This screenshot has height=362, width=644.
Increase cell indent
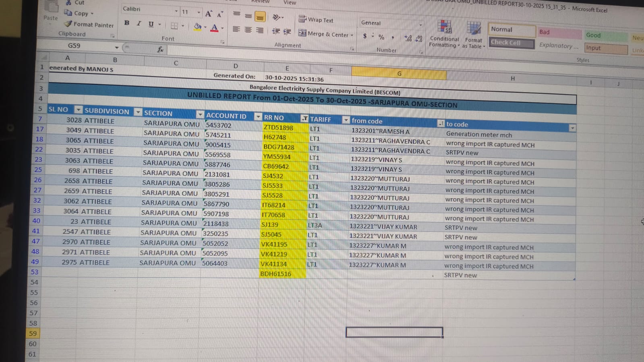(x=287, y=31)
